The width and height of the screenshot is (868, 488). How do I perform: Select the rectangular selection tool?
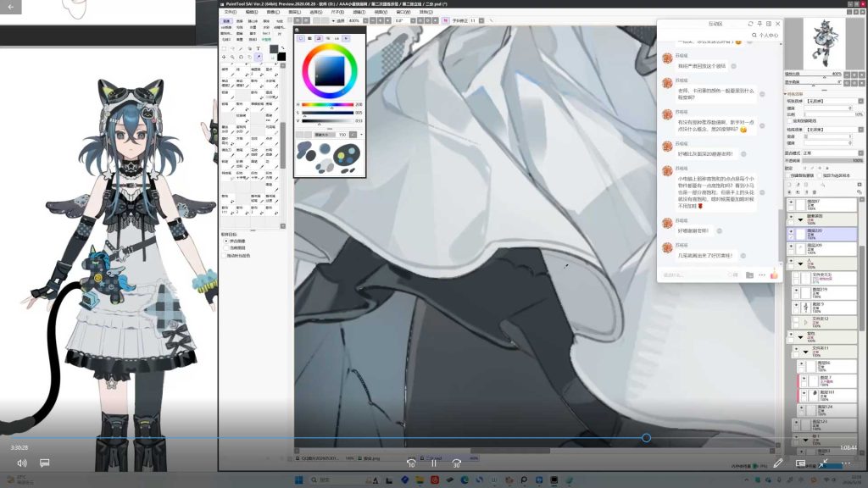tap(224, 48)
